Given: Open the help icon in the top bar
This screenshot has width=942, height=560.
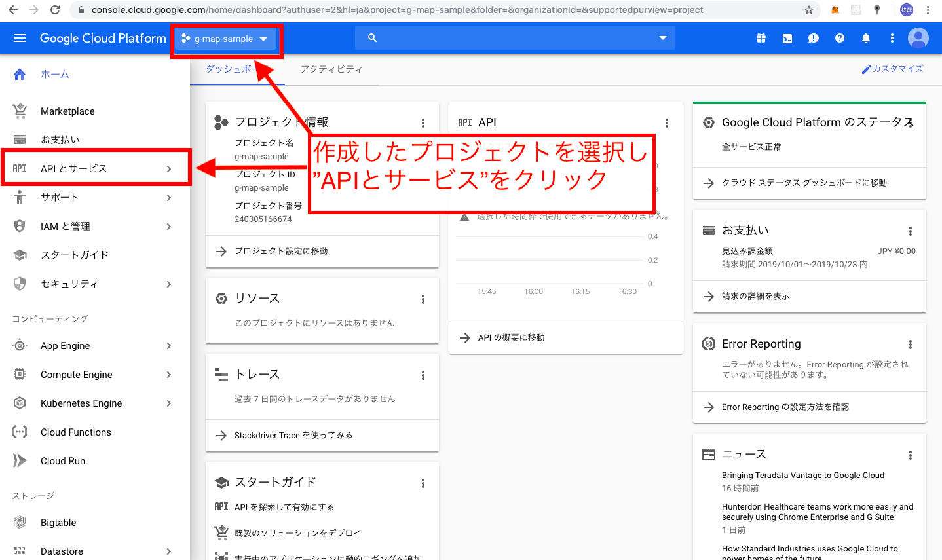Looking at the screenshot, I should tap(839, 38).
